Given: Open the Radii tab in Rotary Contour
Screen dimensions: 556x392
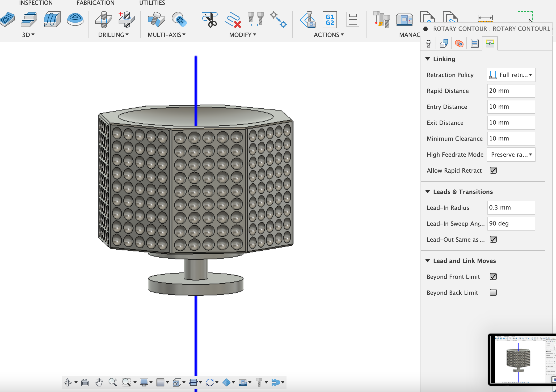Looking at the screenshot, I should click(x=459, y=44).
